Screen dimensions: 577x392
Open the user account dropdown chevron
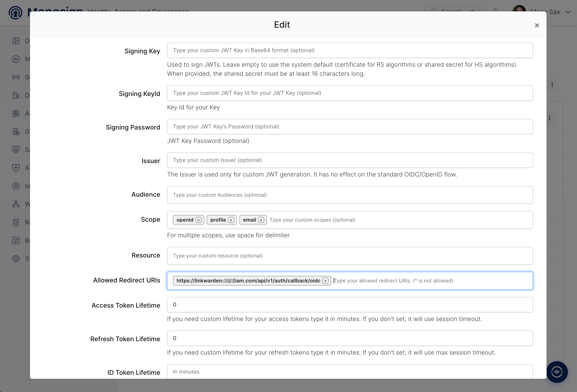(x=568, y=12)
